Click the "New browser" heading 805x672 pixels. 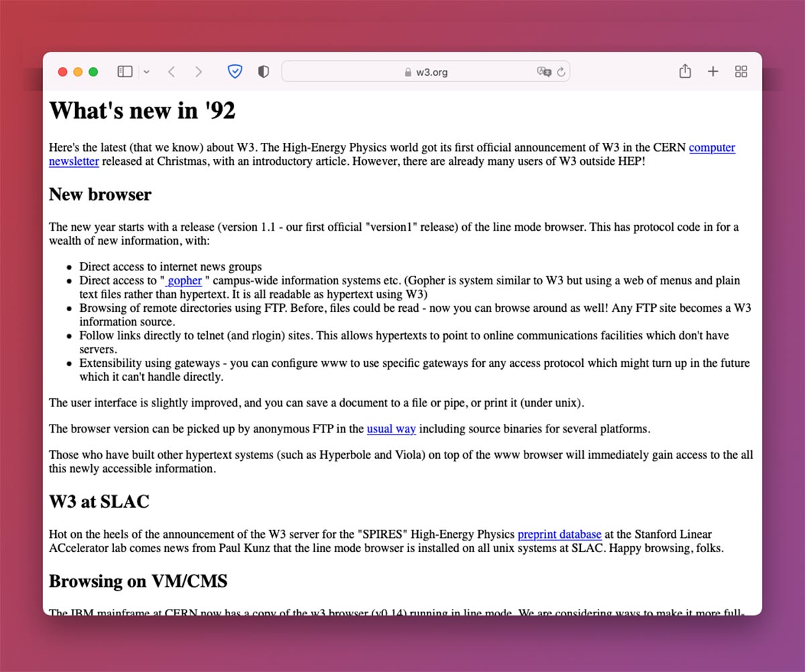tap(100, 194)
